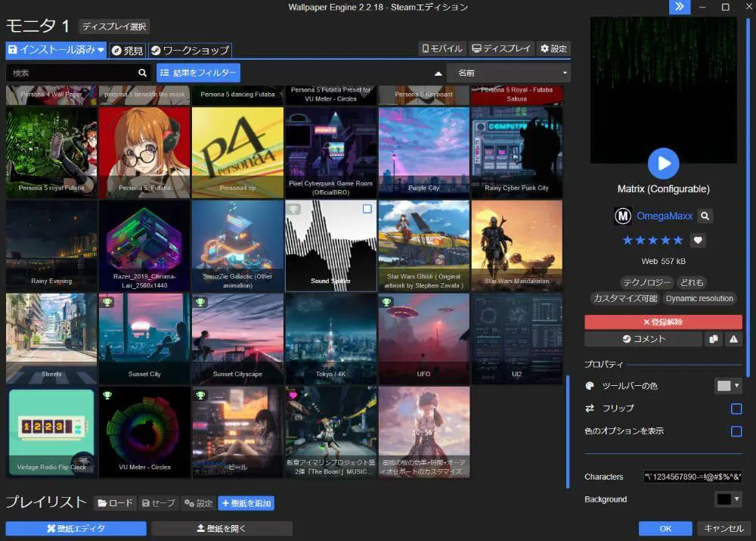The height and width of the screenshot is (541, 756).
Task: Enable the 色のオプションを表示 checkbox
Action: tap(736, 431)
